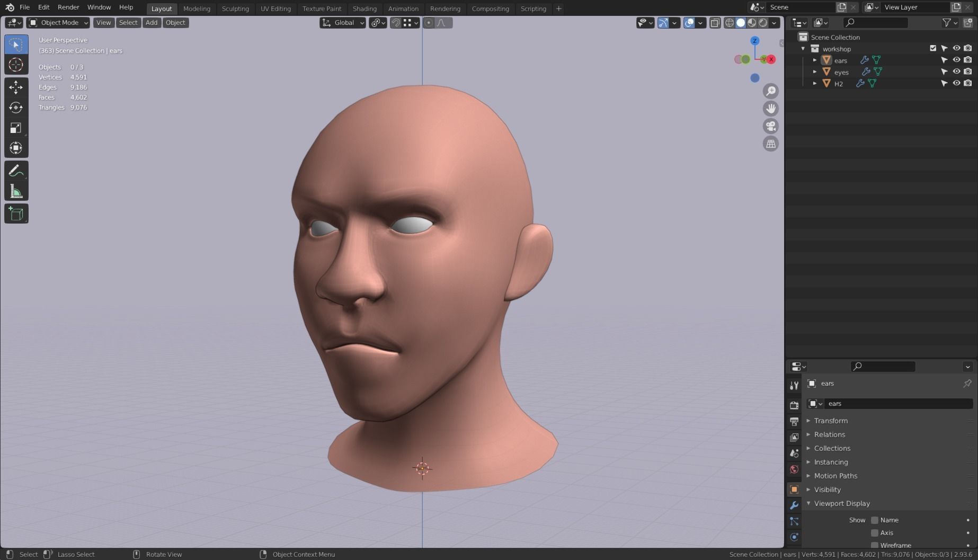This screenshot has width=978, height=560.
Task: Click the pan view hand icon
Action: tap(771, 109)
